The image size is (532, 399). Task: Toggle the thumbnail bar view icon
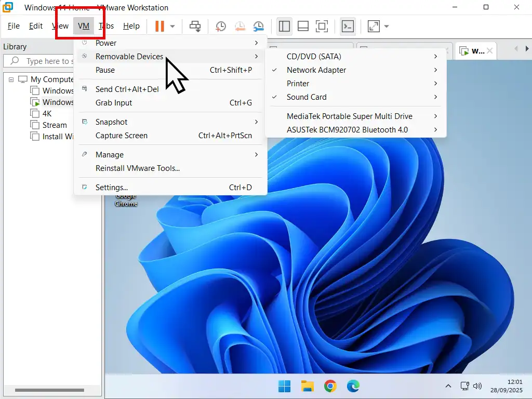tap(303, 26)
